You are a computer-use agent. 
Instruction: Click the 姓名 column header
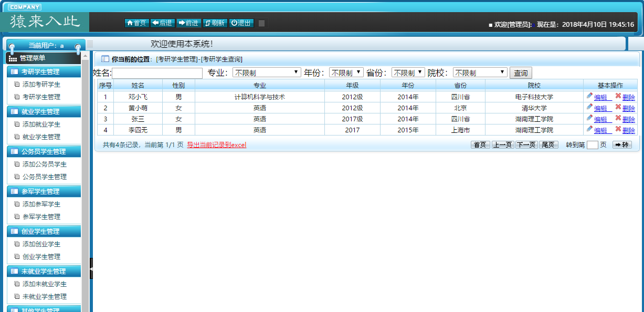pos(138,85)
